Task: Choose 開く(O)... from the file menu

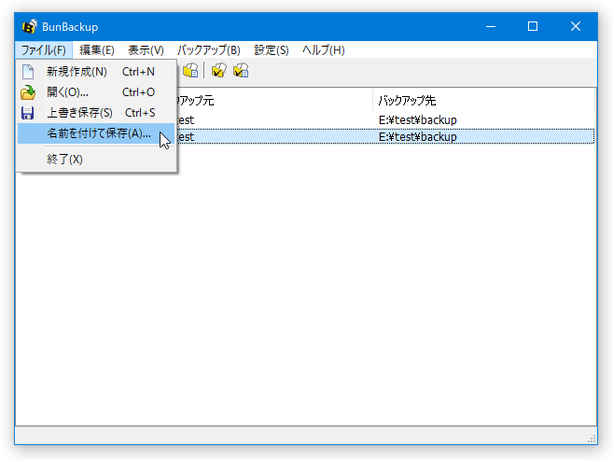Action: click(96, 92)
